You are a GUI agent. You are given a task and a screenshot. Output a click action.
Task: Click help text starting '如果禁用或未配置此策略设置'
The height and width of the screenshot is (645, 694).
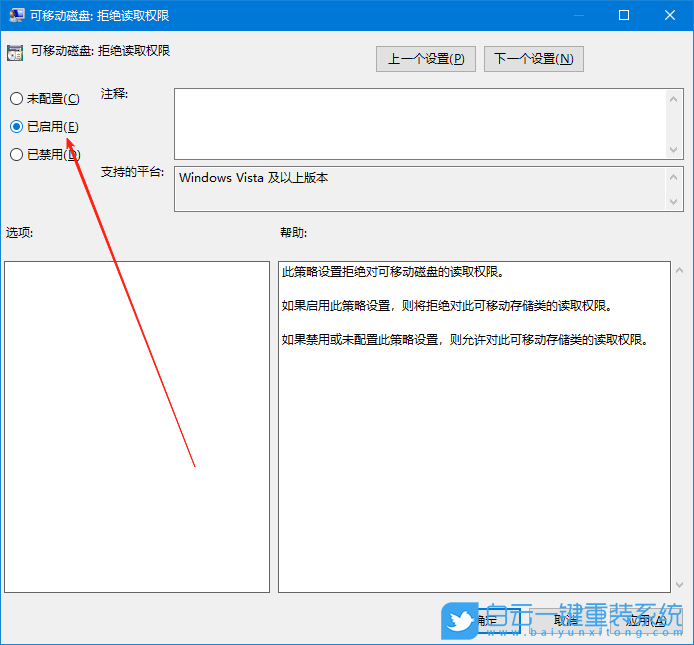click(x=465, y=340)
